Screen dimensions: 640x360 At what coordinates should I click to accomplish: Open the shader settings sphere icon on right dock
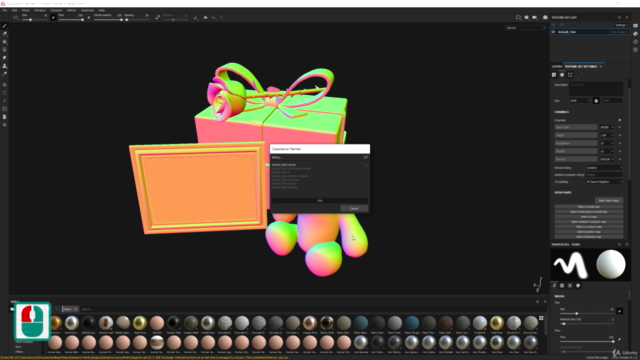636,34
